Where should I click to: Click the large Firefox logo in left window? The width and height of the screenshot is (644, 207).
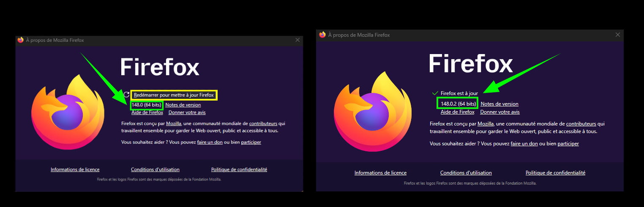tap(68, 112)
